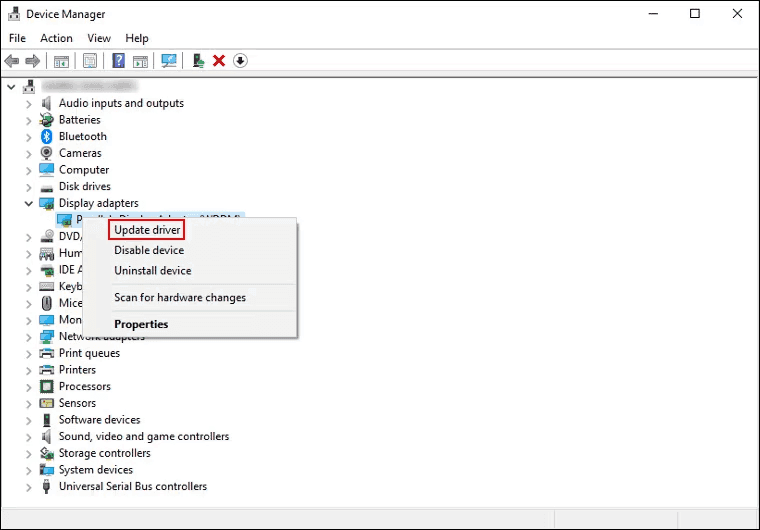Expand the Audio inputs and outputs node

tap(29, 104)
